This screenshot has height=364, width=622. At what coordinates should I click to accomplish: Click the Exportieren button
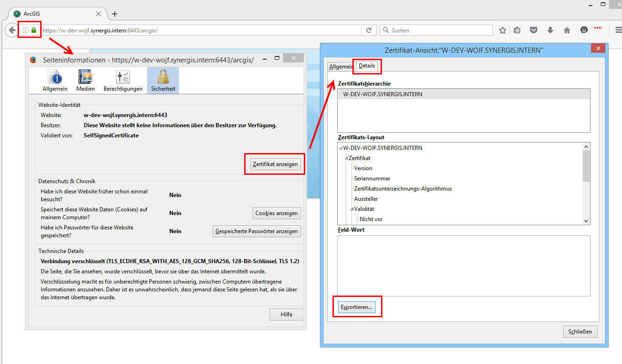click(x=357, y=307)
